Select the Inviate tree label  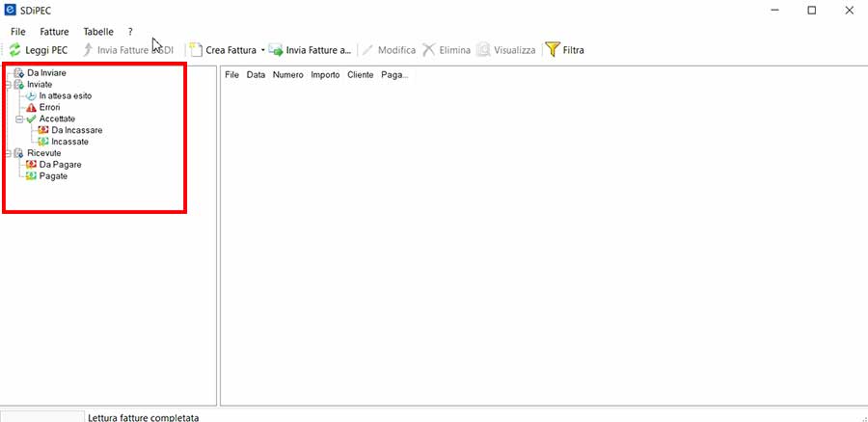pyautogui.click(x=40, y=85)
